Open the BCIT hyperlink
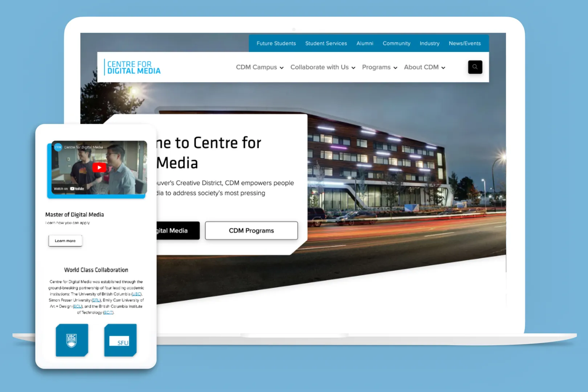The height and width of the screenshot is (392, 588). [108, 312]
